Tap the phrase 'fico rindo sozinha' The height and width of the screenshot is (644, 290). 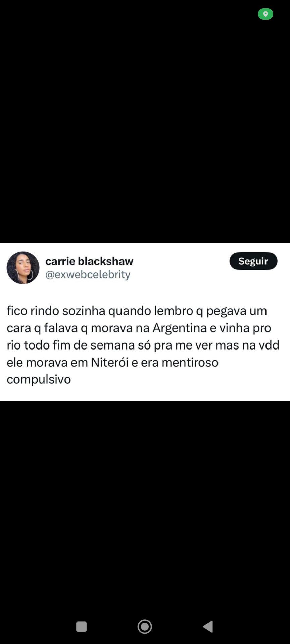(x=56, y=311)
